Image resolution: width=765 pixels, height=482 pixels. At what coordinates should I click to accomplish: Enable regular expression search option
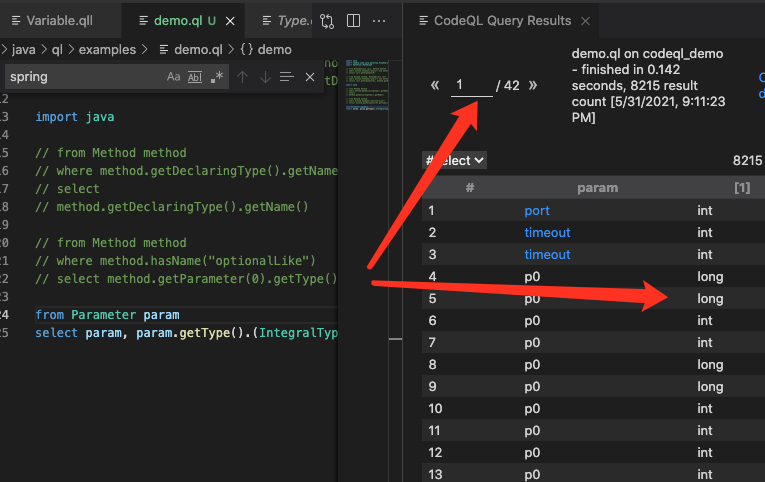[x=217, y=77]
